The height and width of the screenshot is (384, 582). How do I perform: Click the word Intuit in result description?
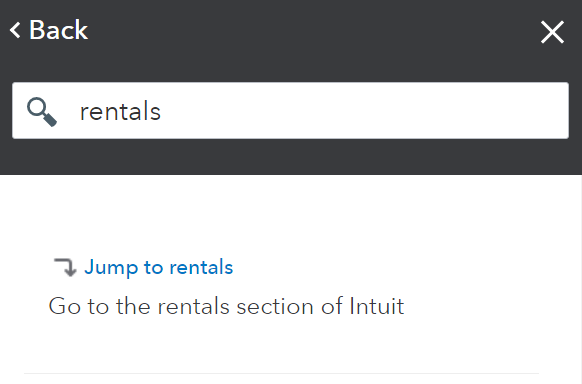point(376,306)
